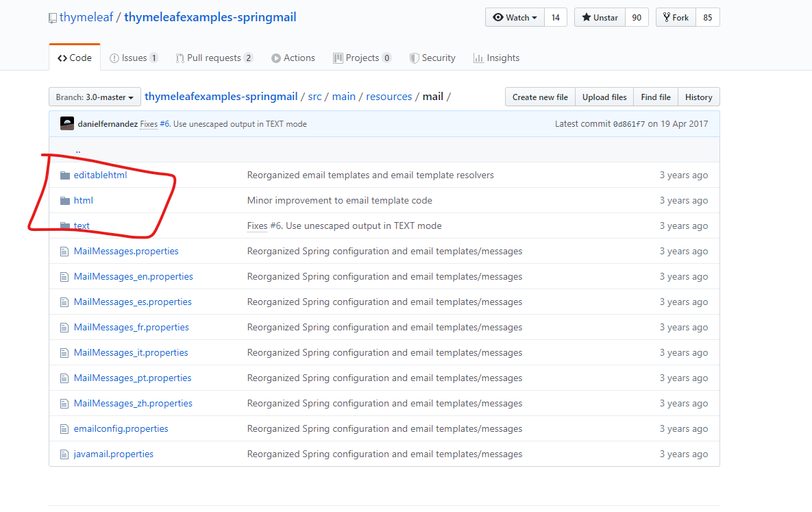The image size is (812, 512).
Task: Click danielfernandez's avatar thumbnail
Action: [x=66, y=123]
